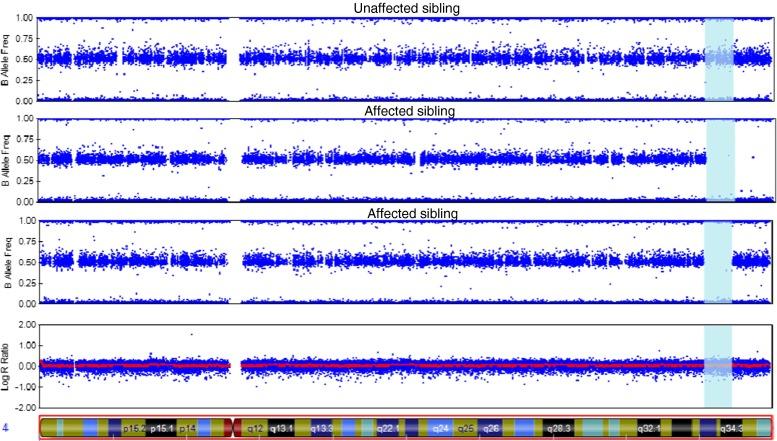Click the q28.3 band on the ideogram
777x441 pixels.
(x=562, y=428)
